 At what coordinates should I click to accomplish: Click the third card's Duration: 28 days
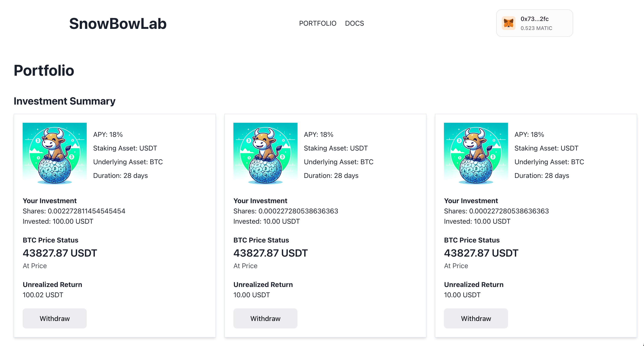[542, 176]
